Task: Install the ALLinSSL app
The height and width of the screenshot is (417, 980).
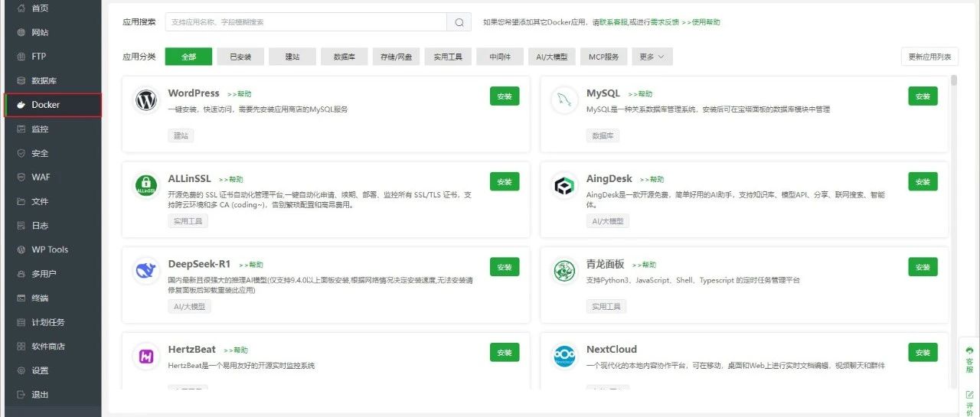Action: pos(505,181)
